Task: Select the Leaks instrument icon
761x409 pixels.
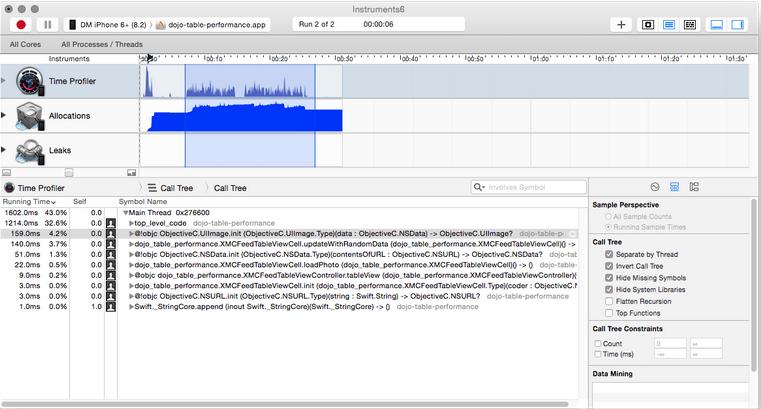Action: click(30, 151)
